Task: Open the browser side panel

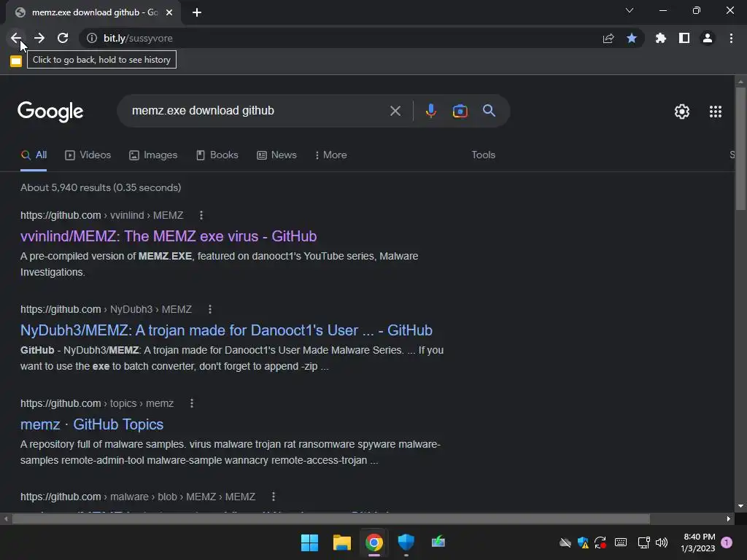Action: [x=684, y=38]
